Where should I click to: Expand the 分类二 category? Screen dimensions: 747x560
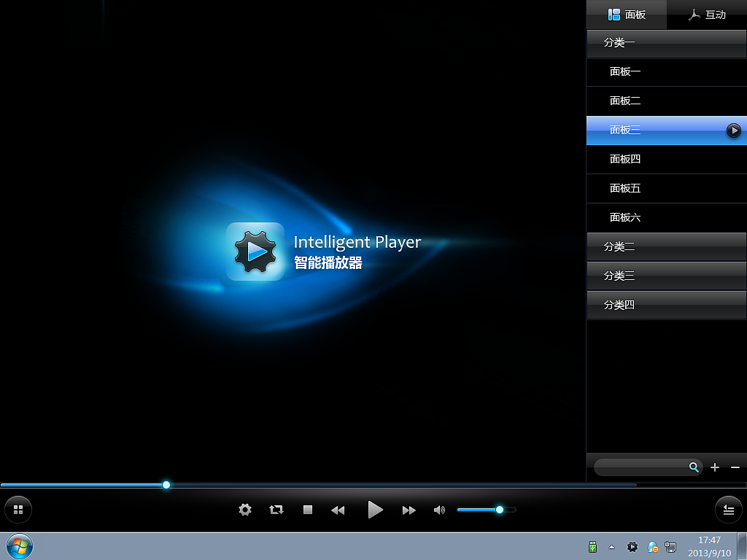coord(666,246)
